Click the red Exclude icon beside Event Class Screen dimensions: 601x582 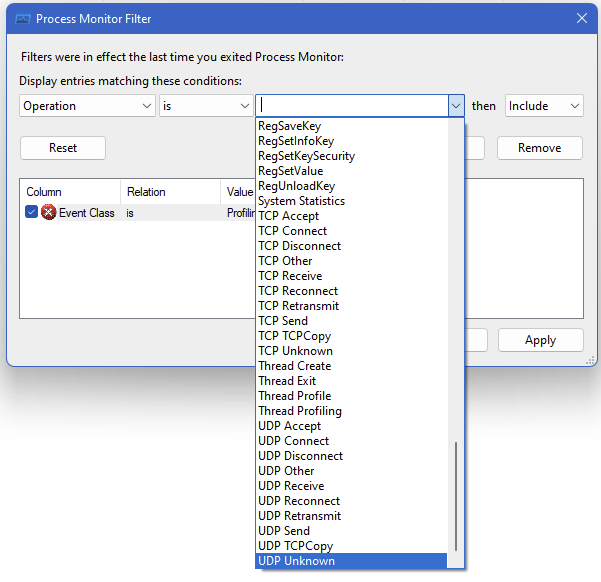tap(48, 212)
